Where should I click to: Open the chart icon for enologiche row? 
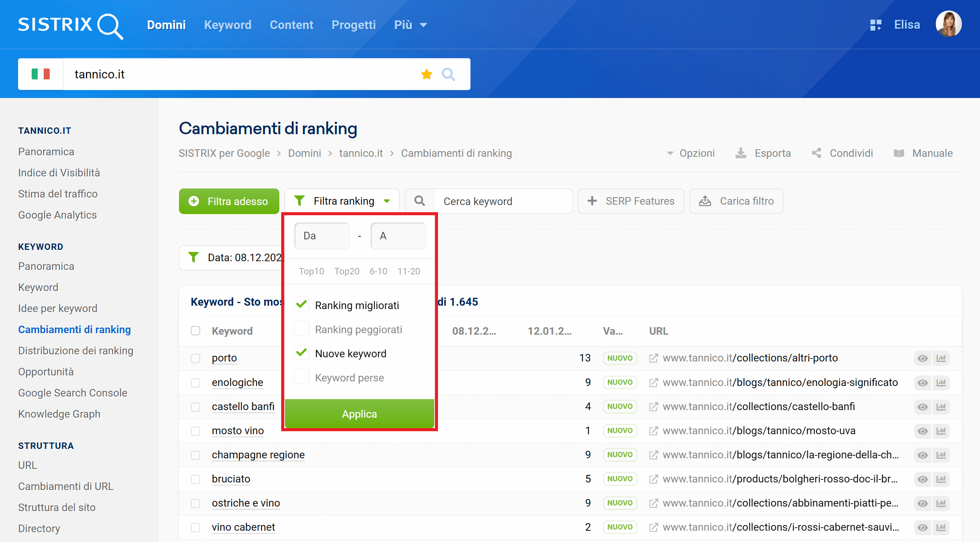click(941, 382)
